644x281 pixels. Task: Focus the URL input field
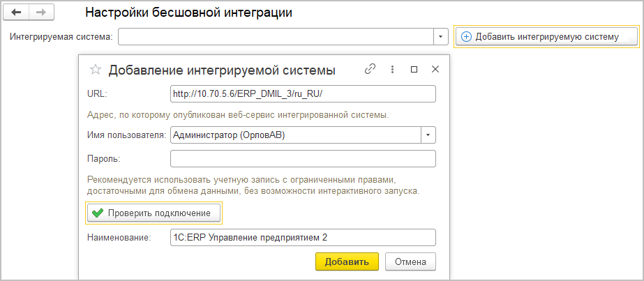tap(303, 93)
